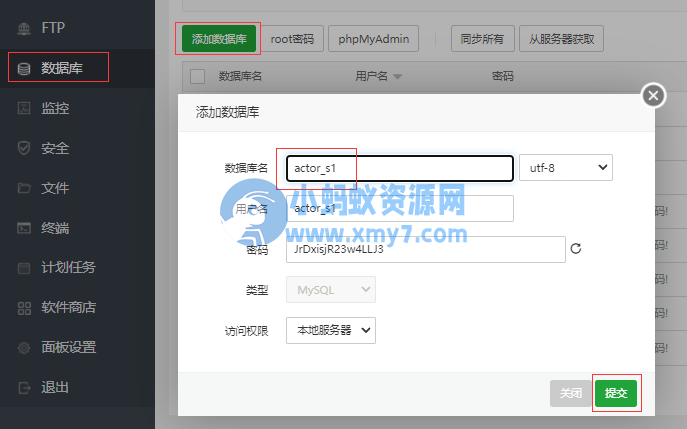Viewport: 687px width, 429px height.
Task: Click the logout exit icon
Action: pyautogui.click(x=24, y=388)
